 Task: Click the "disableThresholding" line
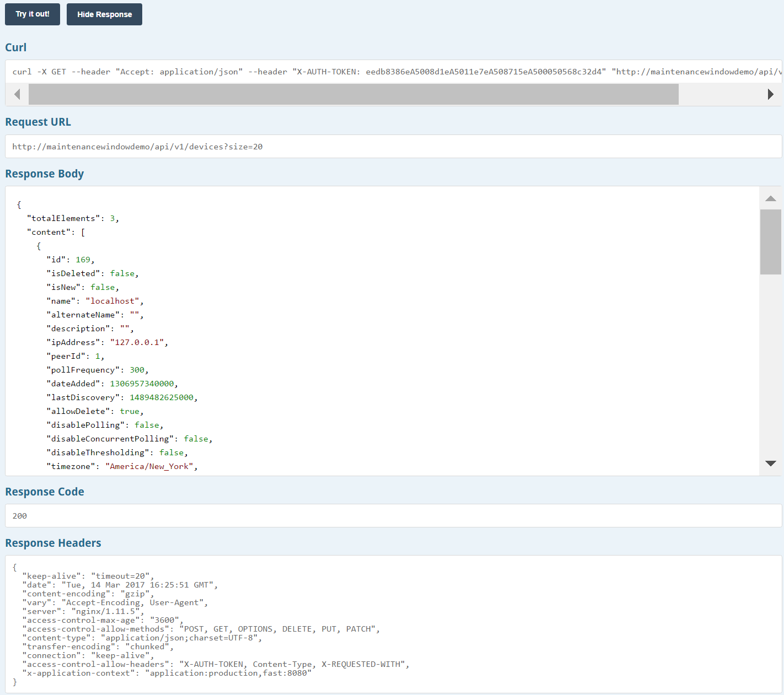[117, 452]
